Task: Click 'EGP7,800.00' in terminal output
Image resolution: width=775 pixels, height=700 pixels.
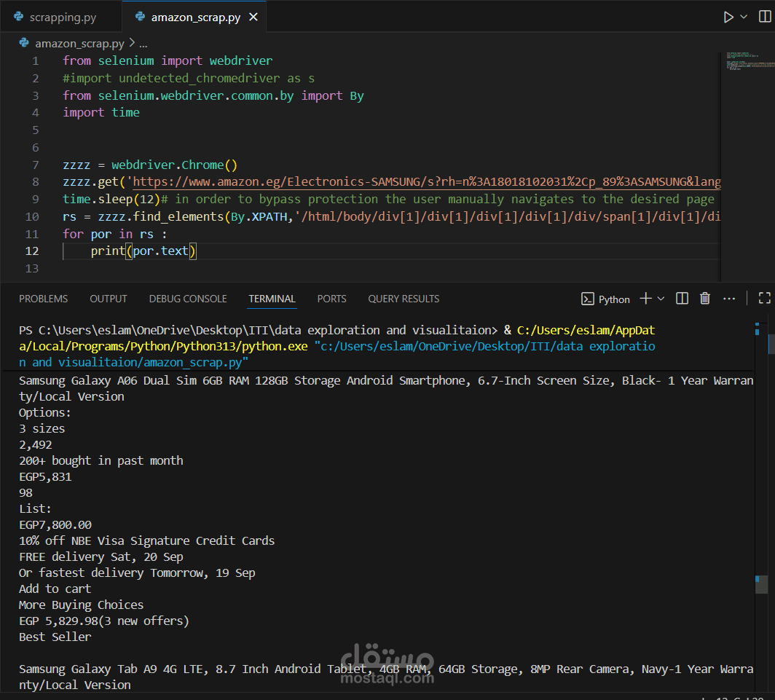Action: tap(55, 524)
